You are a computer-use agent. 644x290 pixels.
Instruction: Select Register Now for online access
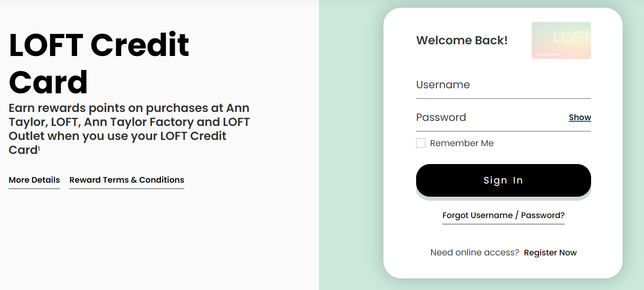[x=550, y=252]
